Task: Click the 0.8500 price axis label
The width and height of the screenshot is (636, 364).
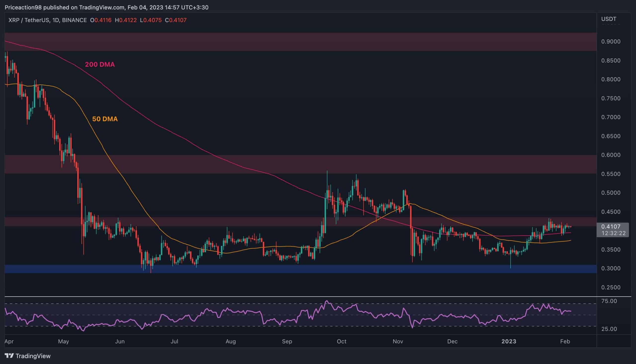Action: click(611, 60)
